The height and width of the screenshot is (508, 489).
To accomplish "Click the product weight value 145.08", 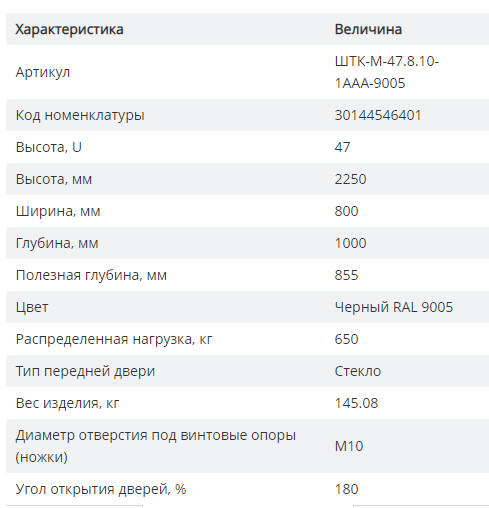I will [356, 403].
